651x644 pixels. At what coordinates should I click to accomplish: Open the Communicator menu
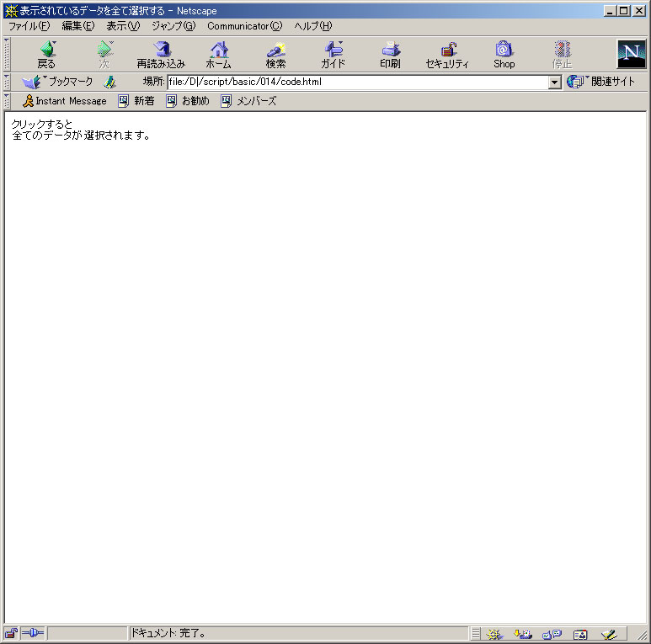[x=244, y=26]
